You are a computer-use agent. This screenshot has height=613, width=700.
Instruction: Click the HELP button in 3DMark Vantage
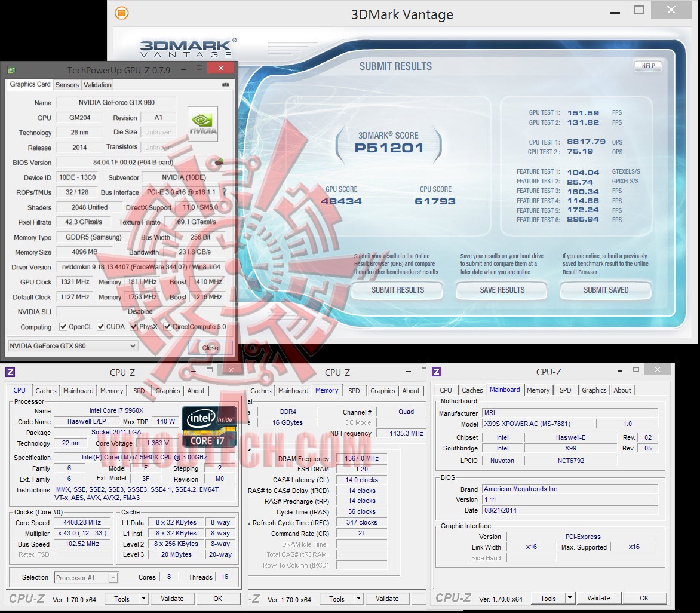click(x=648, y=66)
